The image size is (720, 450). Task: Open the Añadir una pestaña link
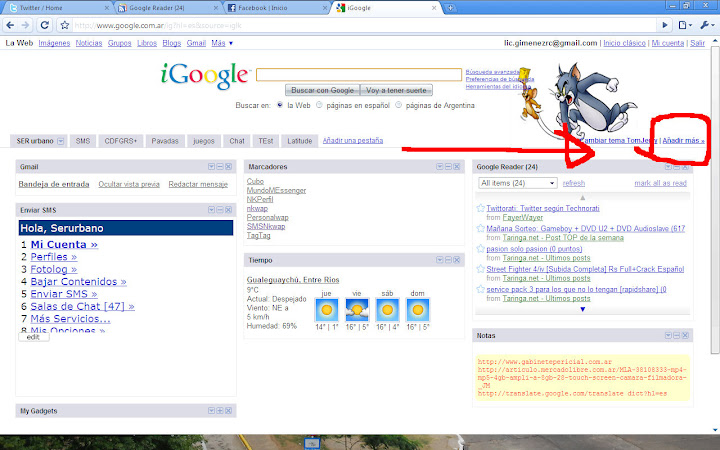(x=353, y=141)
